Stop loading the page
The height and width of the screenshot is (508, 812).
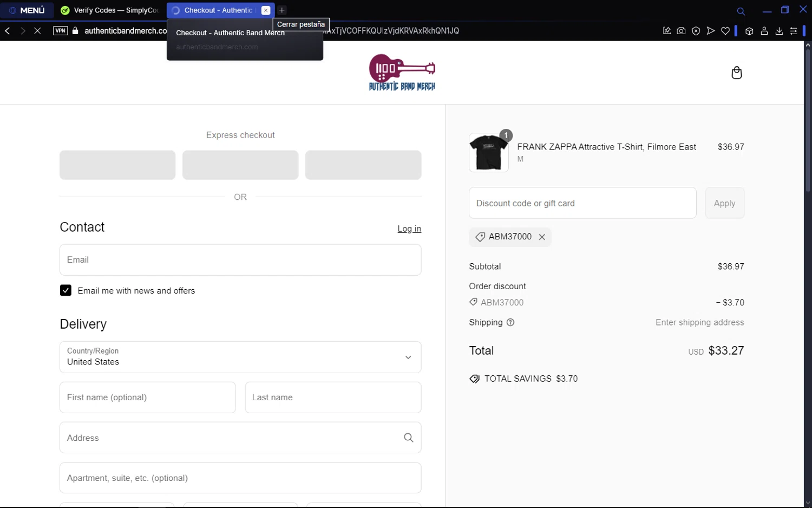click(x=37, y=31)
